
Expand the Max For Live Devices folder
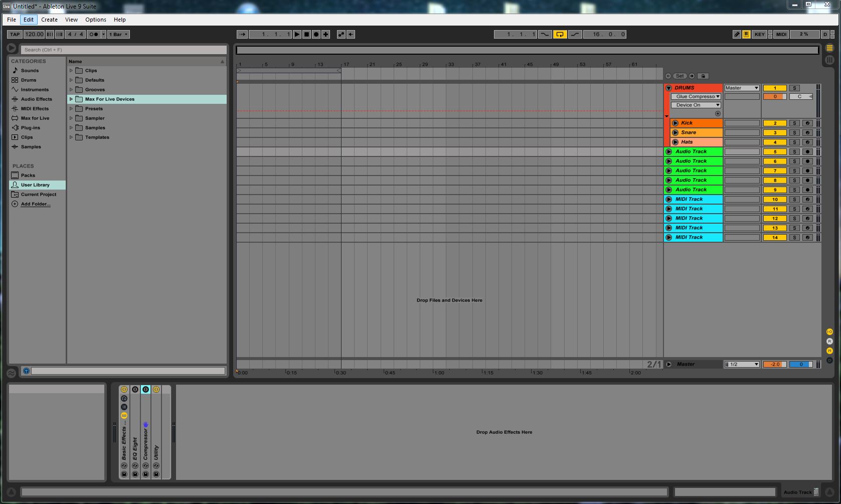[71, 99]
